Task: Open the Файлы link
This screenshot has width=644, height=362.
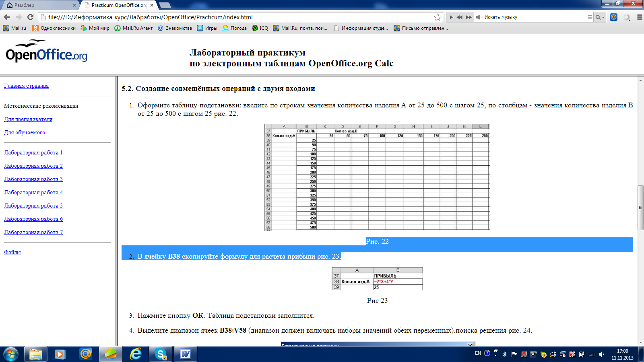Action: pos(12,252)
